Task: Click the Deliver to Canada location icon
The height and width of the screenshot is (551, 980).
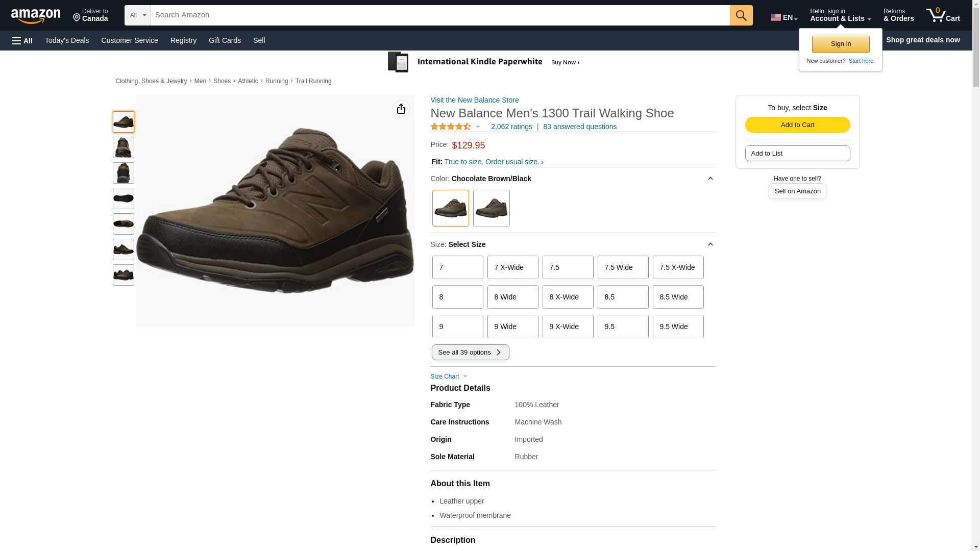Action: click(77, 18)
